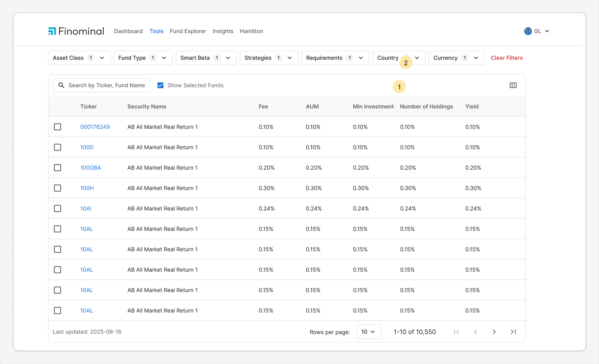This screenshot has width=599, height=364.
Task: Click the 0.24% fee cell in 10AI row
Action: pyautogui.click(x=266, y=208)
